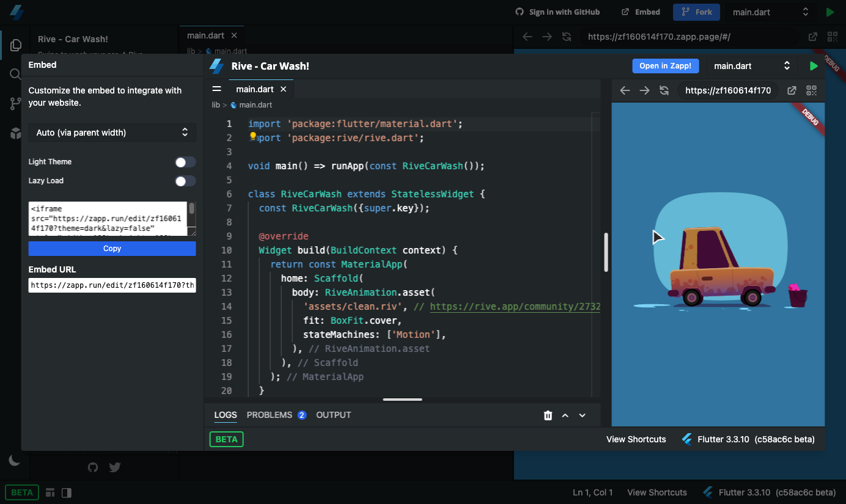
Task: Go back in embed preview browser
Action: pos(625,90)
